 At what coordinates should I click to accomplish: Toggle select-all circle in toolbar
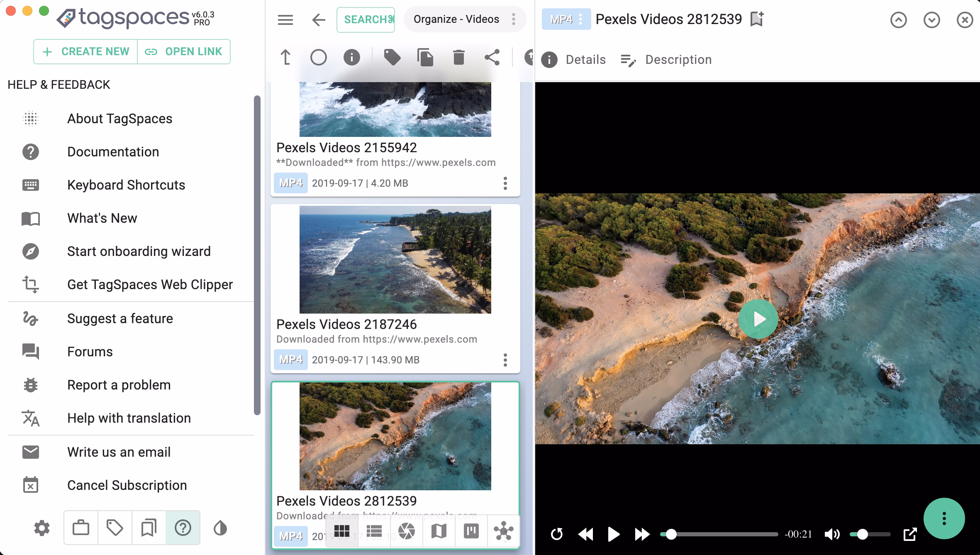(x=319, y=57)
